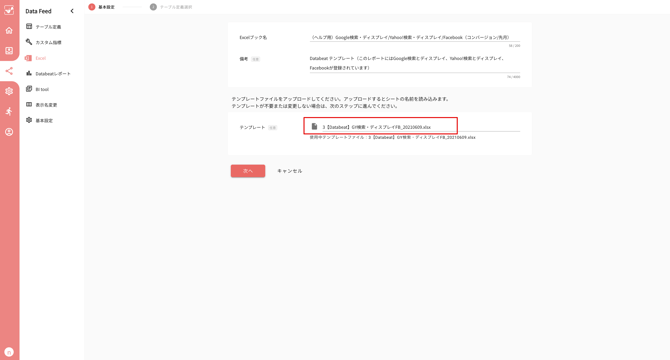Image resolution: width=670 pixels, height=360 pixels.
Task: Open the account face icon in sidebar
Action: point(9,132)
